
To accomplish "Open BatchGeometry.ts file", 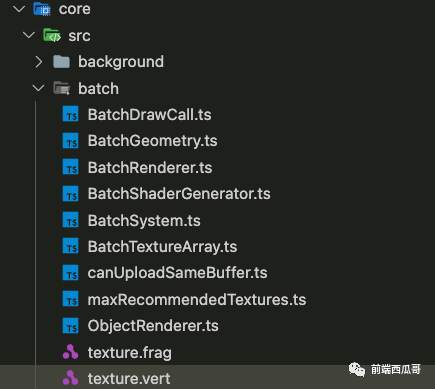I will pyautogui.click(x=152, y=141).
